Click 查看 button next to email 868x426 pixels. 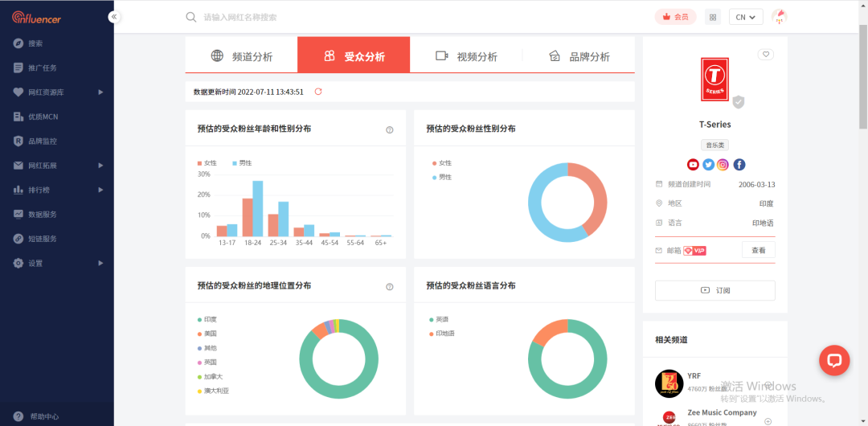pos(759,251)
